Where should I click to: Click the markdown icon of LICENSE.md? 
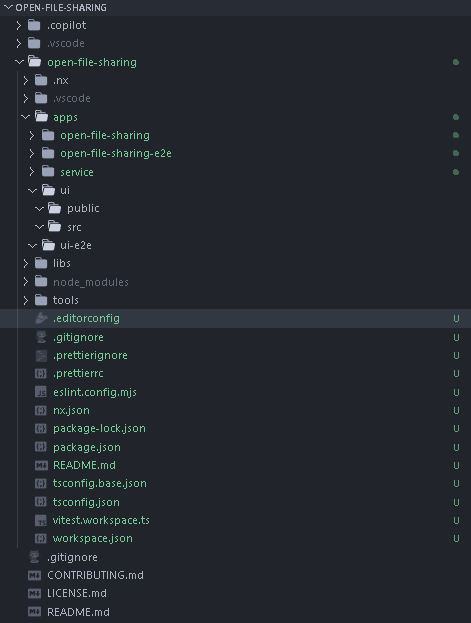pos(35,593)
